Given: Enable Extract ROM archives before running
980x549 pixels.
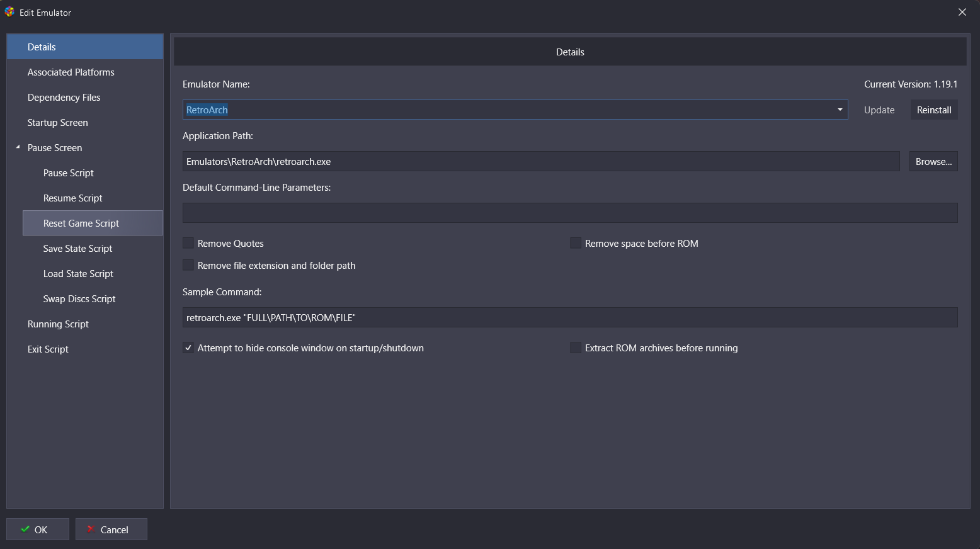Looking at the screenshot, I should tap(576, 348).
